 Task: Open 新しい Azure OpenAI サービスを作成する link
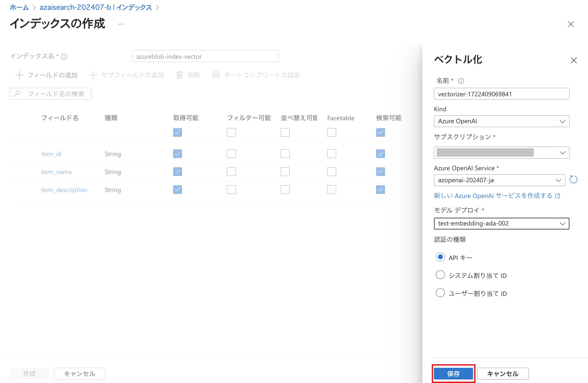pyautogui.click(x=497, y=196)
